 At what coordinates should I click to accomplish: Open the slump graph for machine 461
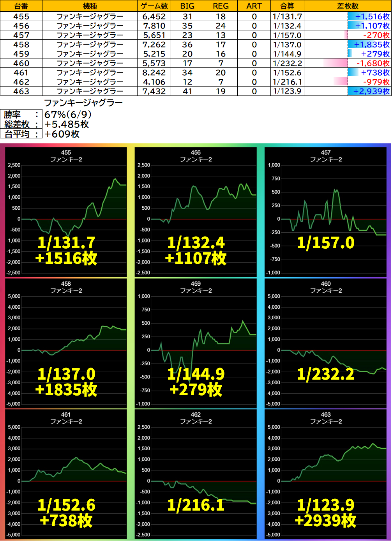pos(66,474)
